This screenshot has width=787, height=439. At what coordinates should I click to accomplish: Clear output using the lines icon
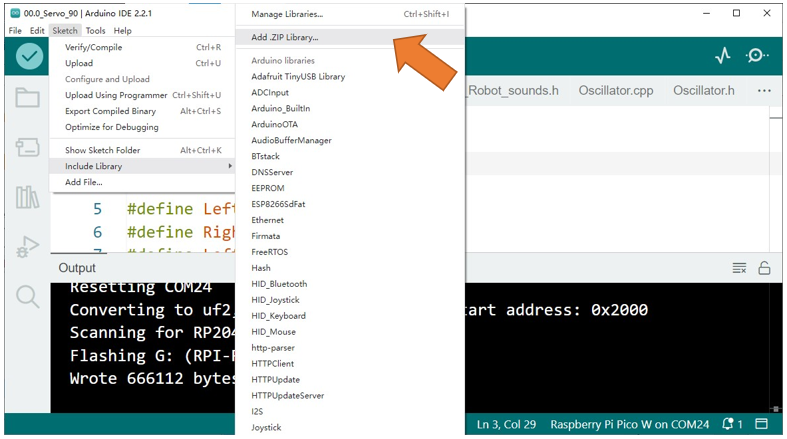[x=739, y=268]
